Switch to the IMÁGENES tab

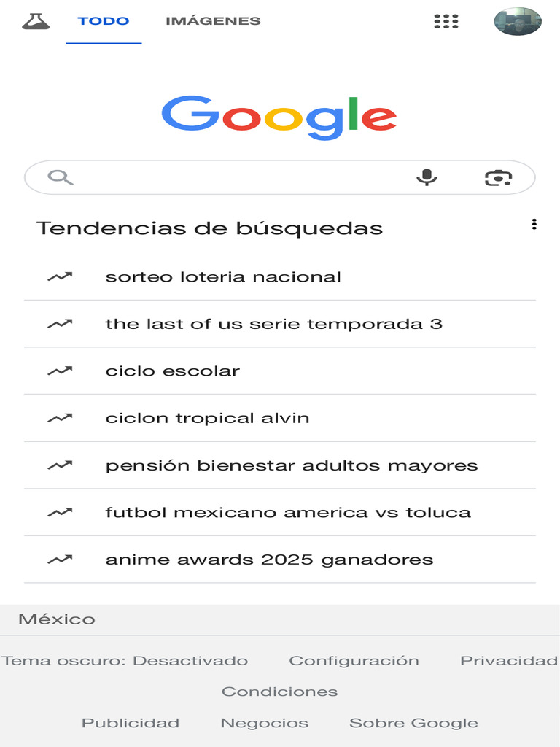213,21
